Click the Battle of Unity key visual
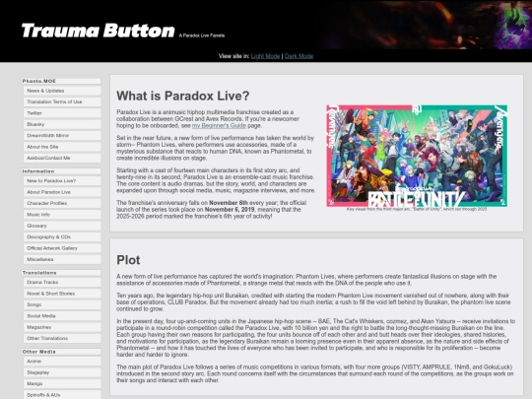Viewport: 532px width, 399px height. click(417, 156)
